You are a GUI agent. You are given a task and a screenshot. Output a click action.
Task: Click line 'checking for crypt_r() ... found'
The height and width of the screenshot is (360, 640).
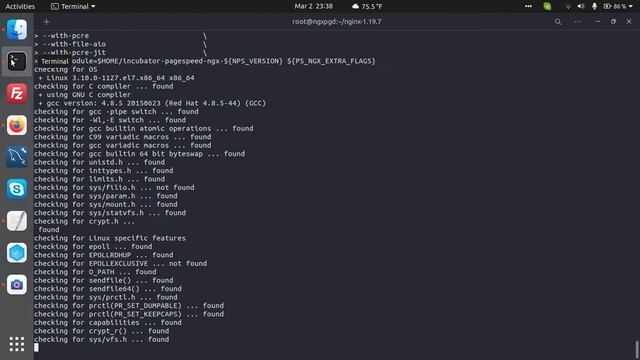tap(101, 331)
